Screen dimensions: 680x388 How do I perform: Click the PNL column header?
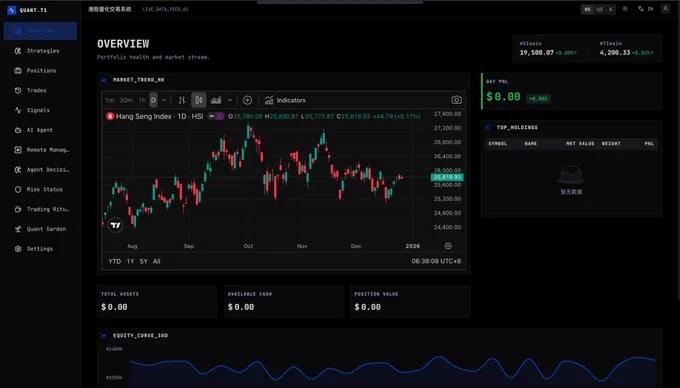[649, 143]
